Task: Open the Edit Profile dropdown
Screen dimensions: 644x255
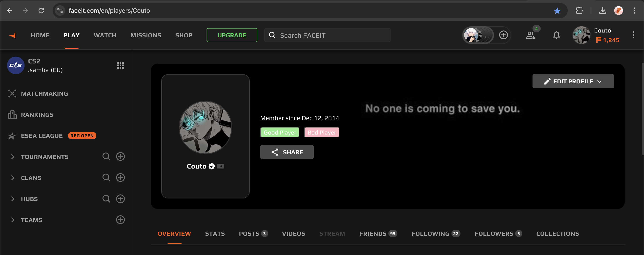Action: click(x=573, y=81)
